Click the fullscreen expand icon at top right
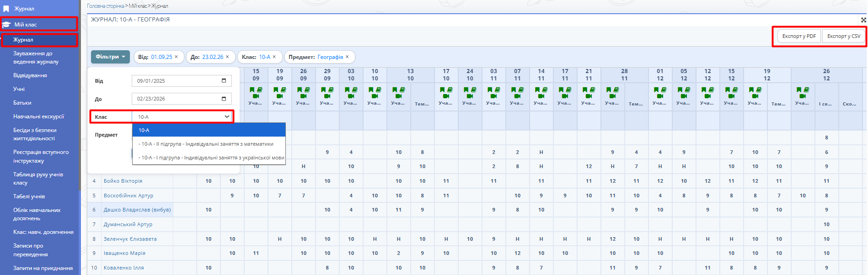 (x=863, y=20)
